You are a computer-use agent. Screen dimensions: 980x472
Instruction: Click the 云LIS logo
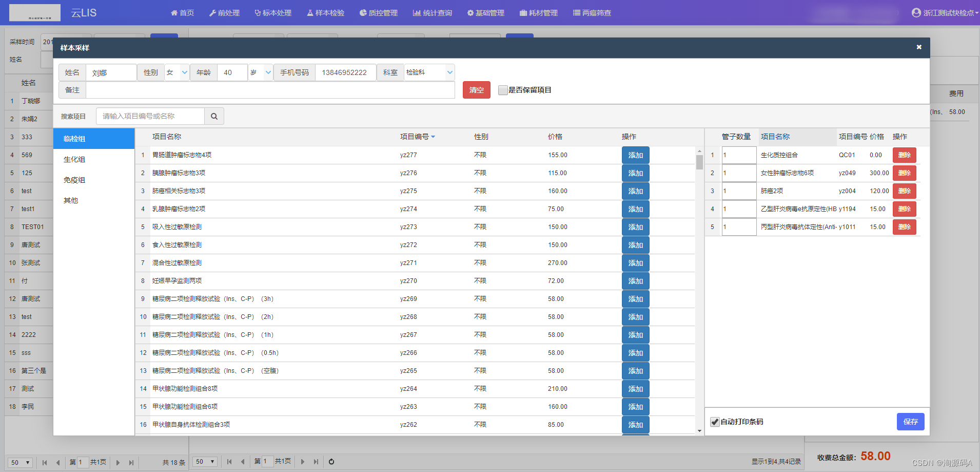pos(84,13)
